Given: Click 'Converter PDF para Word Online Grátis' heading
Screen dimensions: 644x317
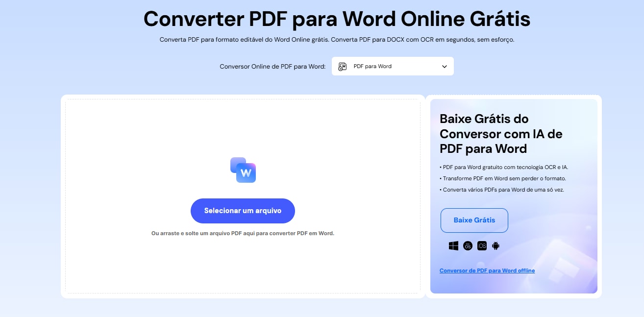Looking at the screenshot, I should tap(337, 19).
